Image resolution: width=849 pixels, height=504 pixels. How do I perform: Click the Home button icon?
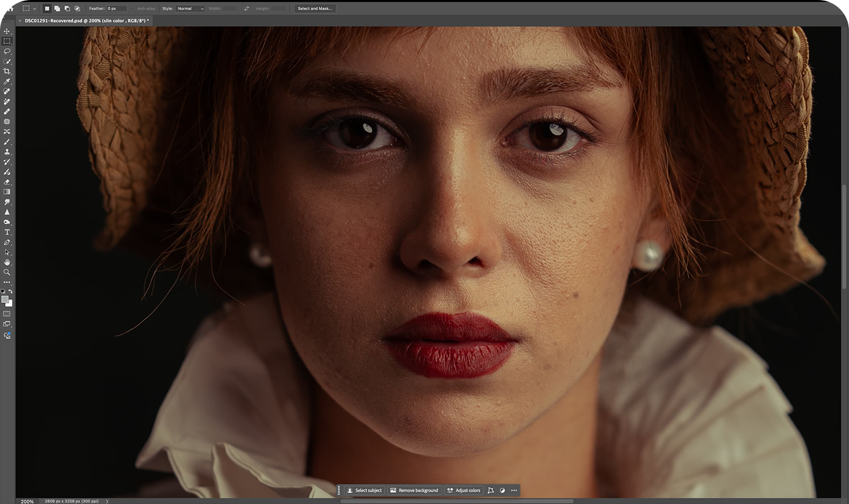click(x=10, y=8)
